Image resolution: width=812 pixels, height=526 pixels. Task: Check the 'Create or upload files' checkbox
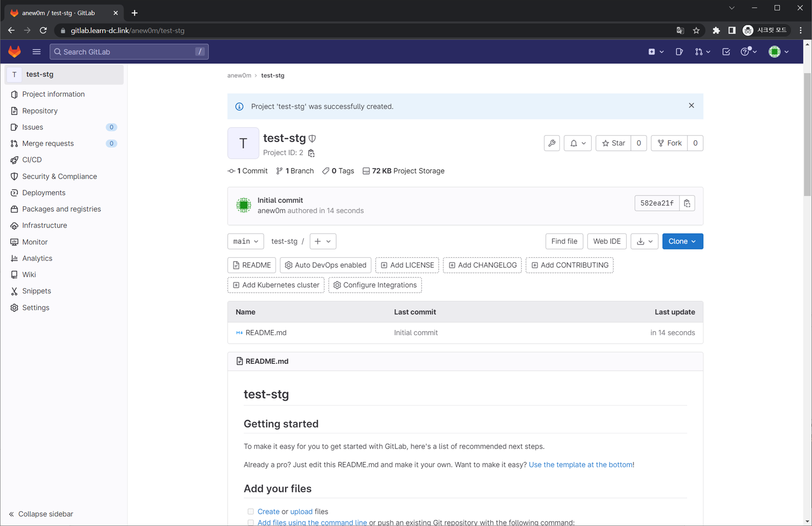(251, 512)
